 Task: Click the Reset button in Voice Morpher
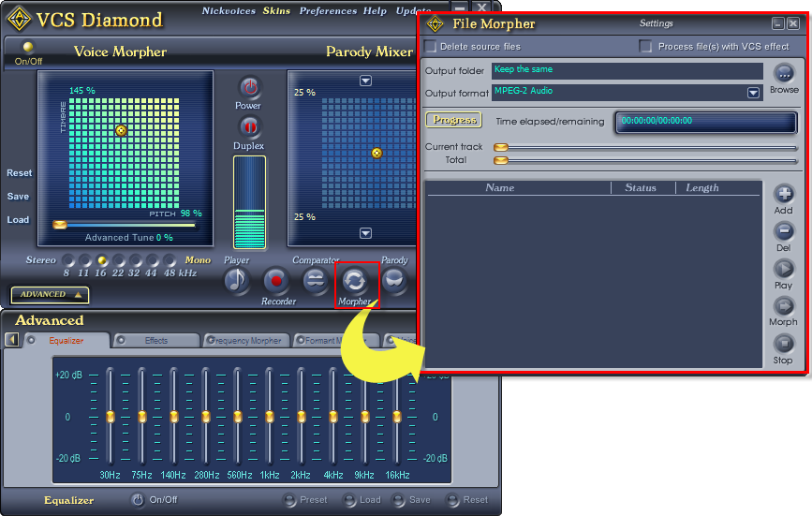point(19,173)
